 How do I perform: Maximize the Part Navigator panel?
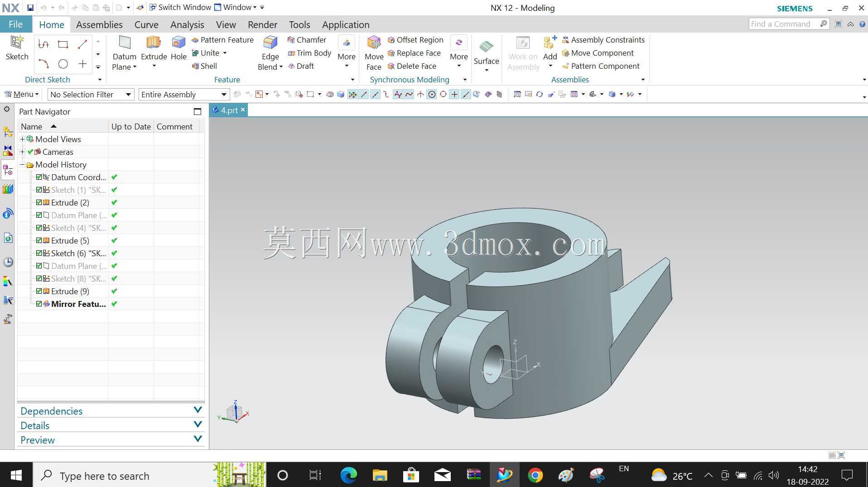click(198, 112)
